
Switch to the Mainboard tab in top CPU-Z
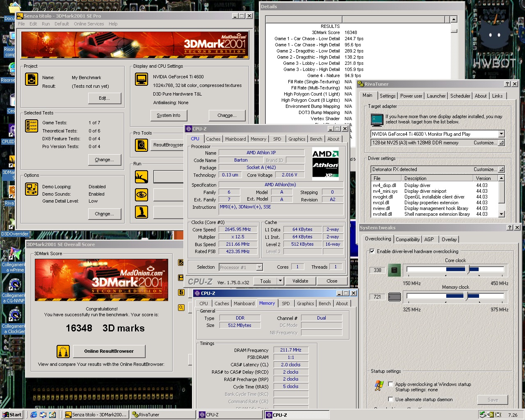(x=235, y=139)
